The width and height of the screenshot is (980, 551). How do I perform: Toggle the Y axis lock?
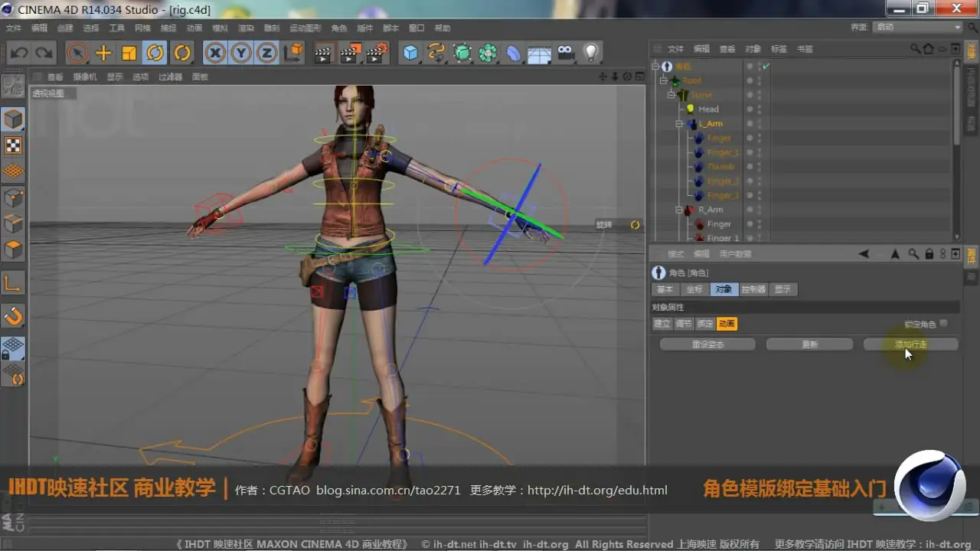pos(241,53)
